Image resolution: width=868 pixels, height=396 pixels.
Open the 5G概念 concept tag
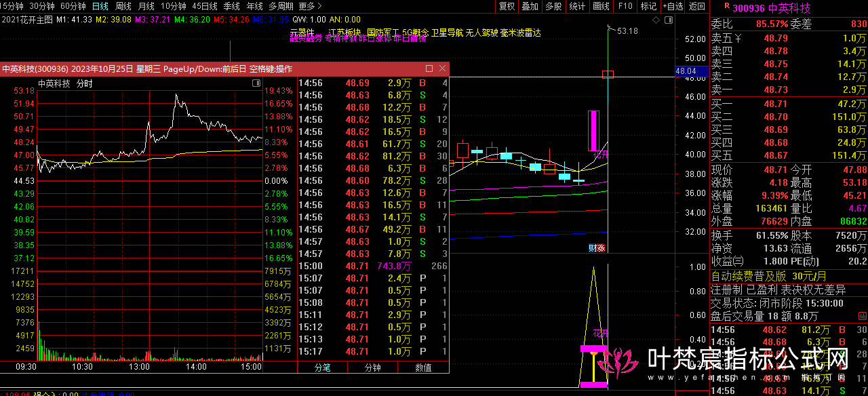[415, 32]
